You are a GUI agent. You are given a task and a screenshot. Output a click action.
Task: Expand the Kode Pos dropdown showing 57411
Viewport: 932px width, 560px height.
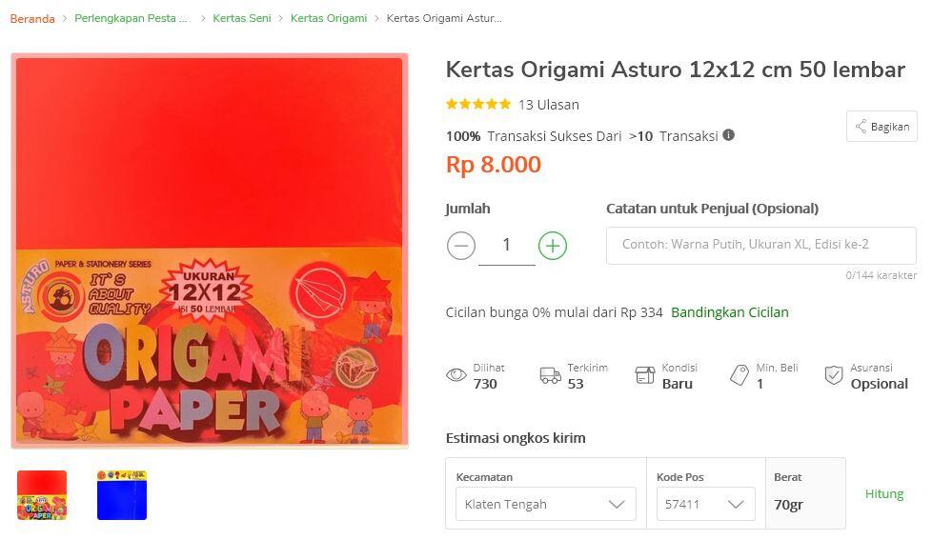tap(704, 504)
